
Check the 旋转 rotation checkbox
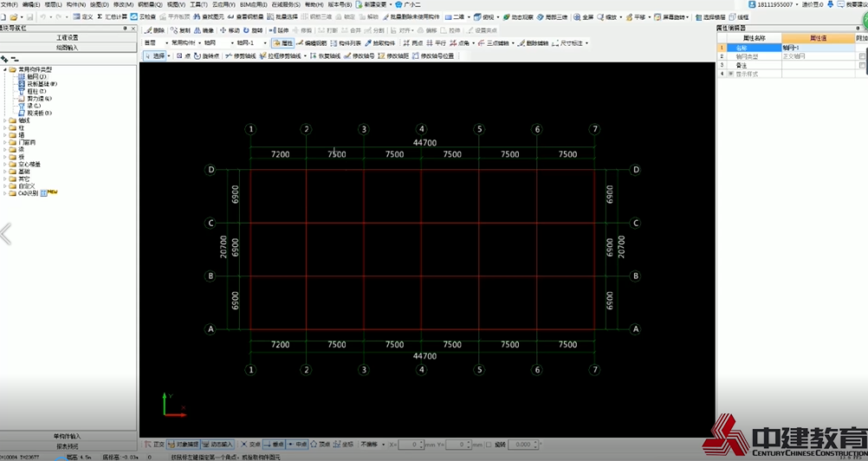[x=489, y=445]
